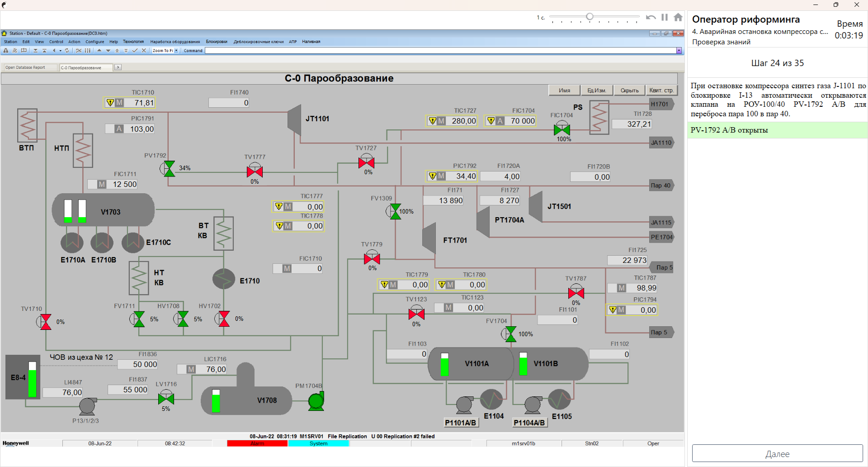Click the home icon in simulator header
Screen dimensions: 868x467
pyautogui.click(x=678, y=17)
